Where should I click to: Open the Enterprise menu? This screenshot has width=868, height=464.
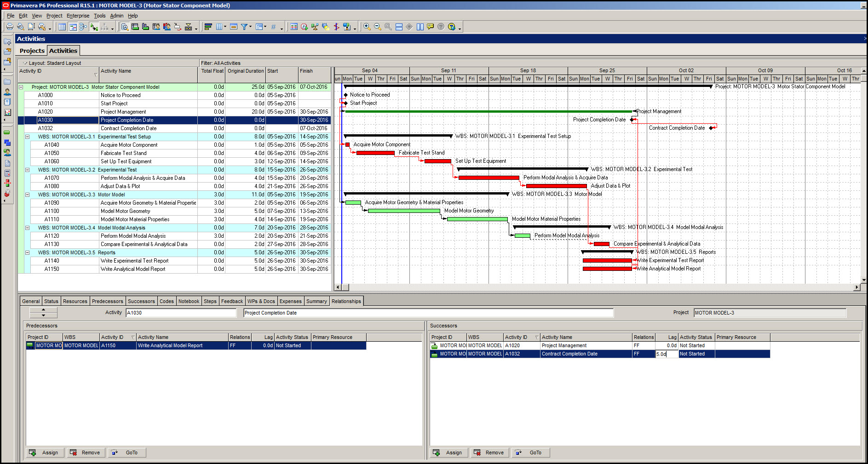(78, 16)
